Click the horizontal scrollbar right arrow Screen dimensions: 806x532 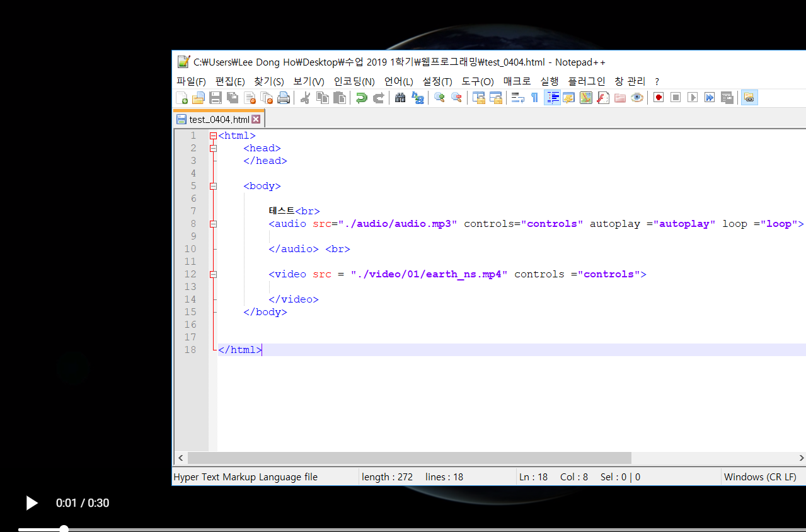[802, 458]
